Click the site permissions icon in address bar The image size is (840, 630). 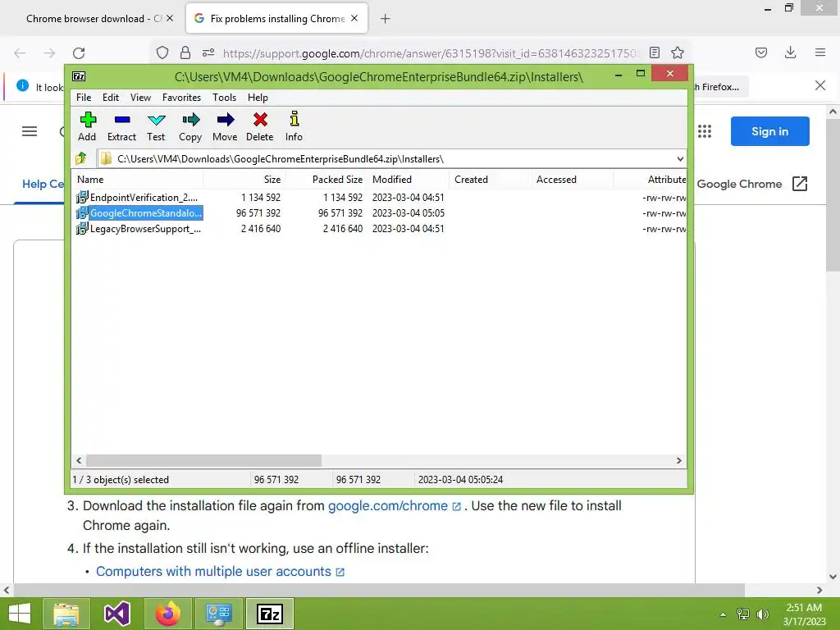click(208, 52)
